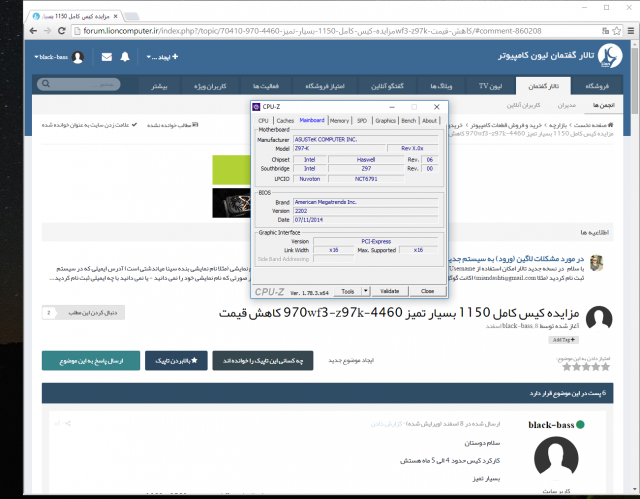Expand the ایجاد create menu
640x499 pixels.
tap(162, 56)
